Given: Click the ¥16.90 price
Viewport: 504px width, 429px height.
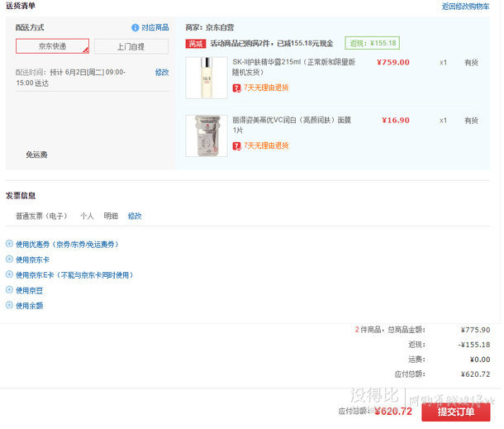Looking at the screenshot, I should pyautogui.click(x=396, y=121).
